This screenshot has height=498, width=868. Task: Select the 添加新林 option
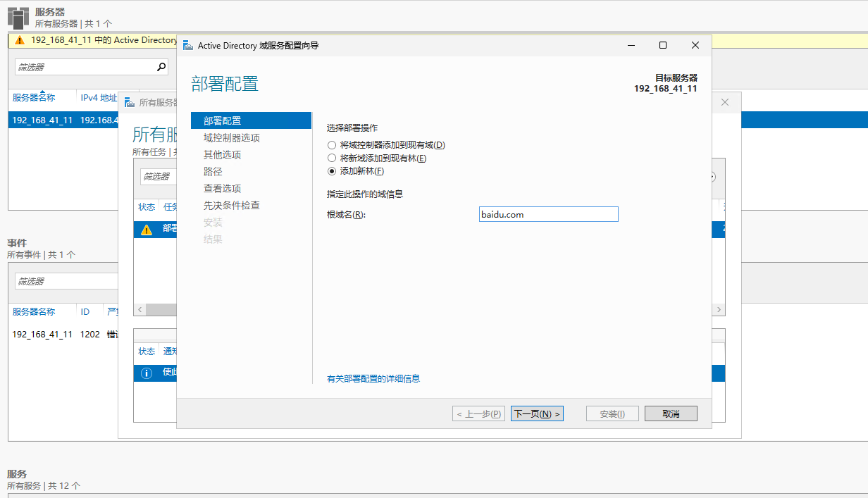tap(331, 171)
